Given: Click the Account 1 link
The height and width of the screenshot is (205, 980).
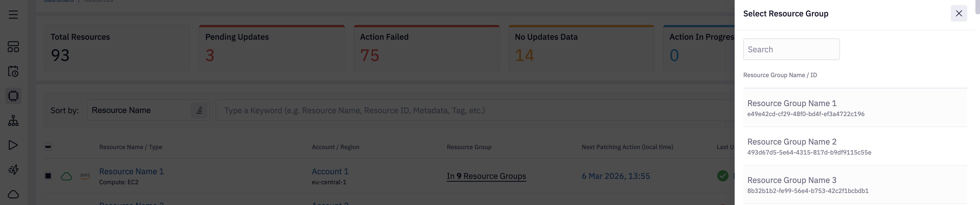Looking at the screenshot, I should 330,171.
